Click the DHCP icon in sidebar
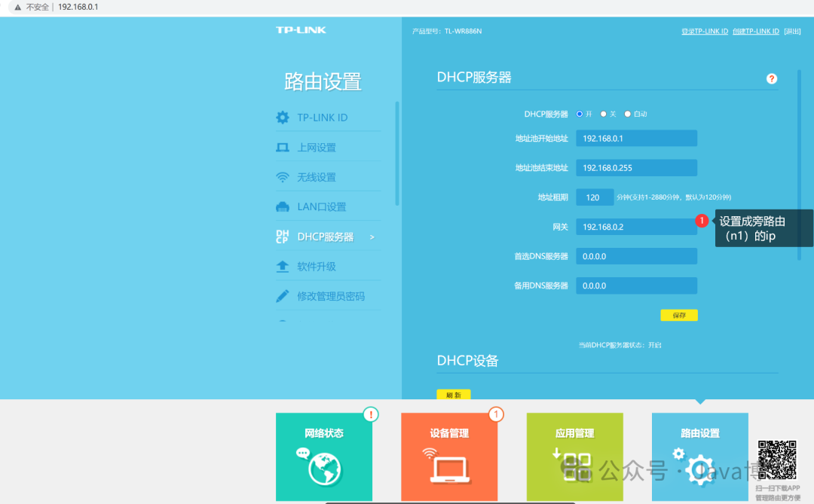Screen dimensions: 814x504 coord(283,237)
